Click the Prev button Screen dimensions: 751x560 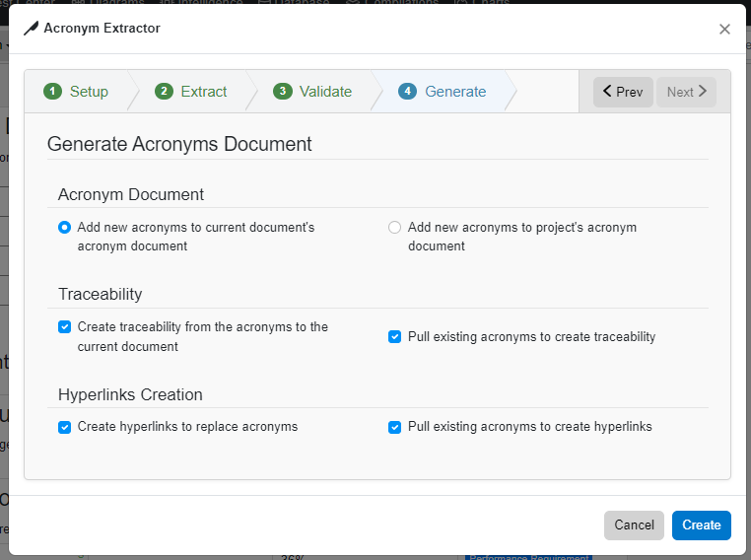(x=623, y=92)
